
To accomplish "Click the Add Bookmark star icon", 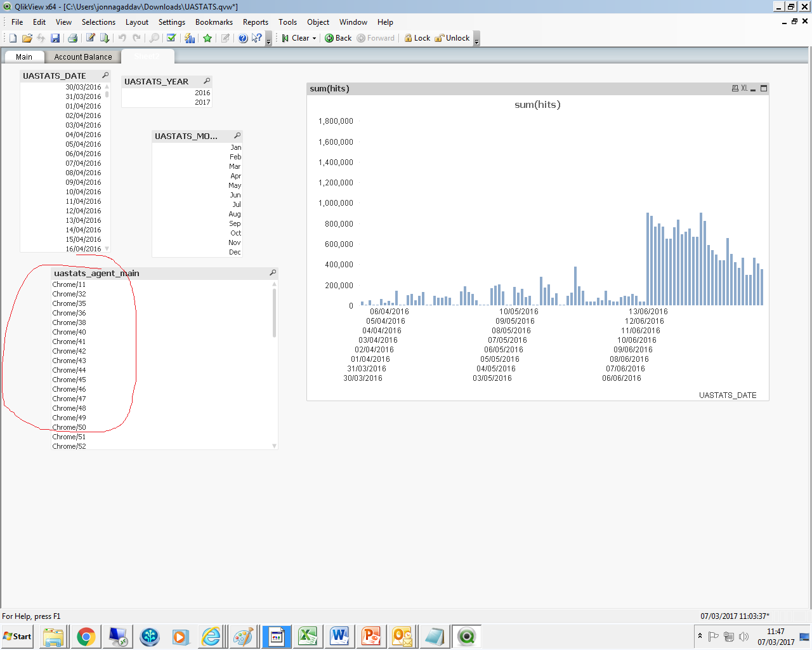I will (207, 38).
